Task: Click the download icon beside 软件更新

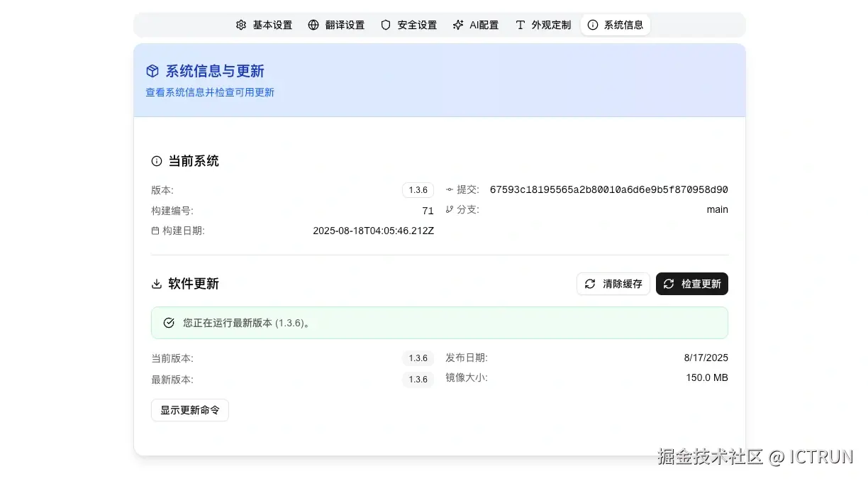Action: point(157,284)
